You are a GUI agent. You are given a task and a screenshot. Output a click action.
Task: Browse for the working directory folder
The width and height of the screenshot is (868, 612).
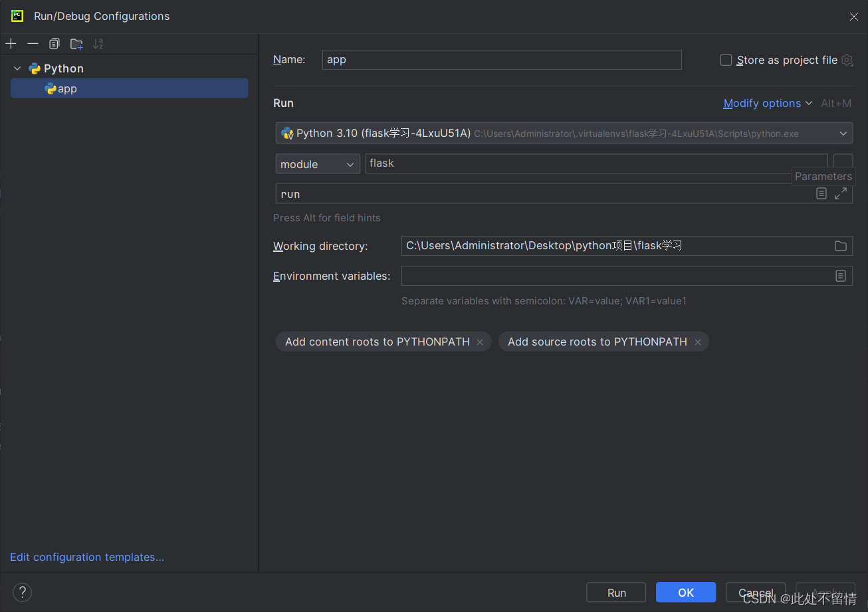pyautogui.click(x=841, y=246)
